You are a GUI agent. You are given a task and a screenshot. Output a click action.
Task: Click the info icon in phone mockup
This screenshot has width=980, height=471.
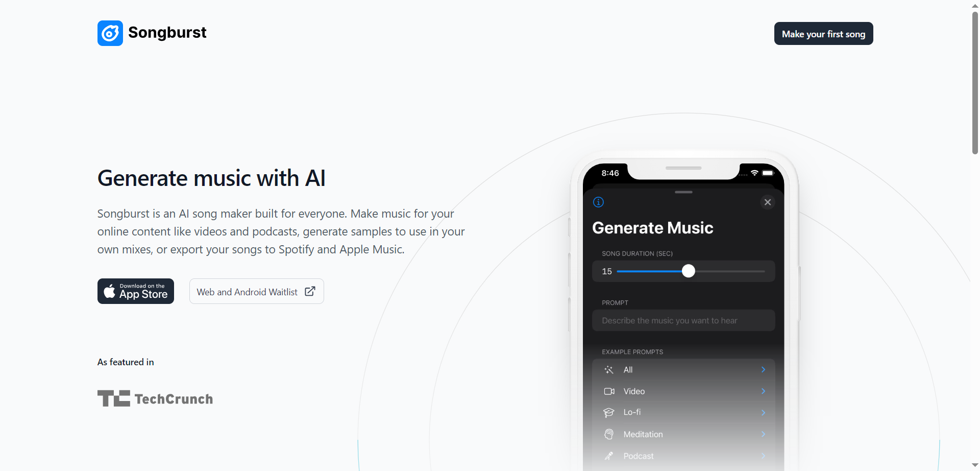coord(598,202)
